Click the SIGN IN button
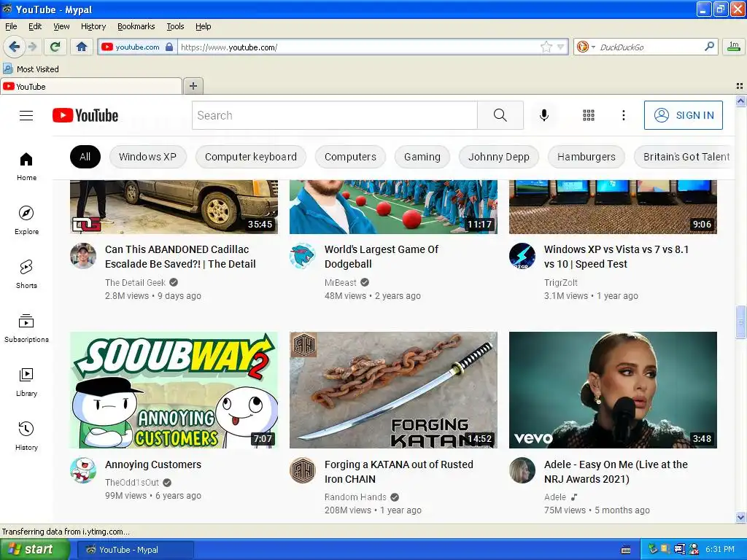The height and width of the screenshot is (560, 747). tap(683, 115)
